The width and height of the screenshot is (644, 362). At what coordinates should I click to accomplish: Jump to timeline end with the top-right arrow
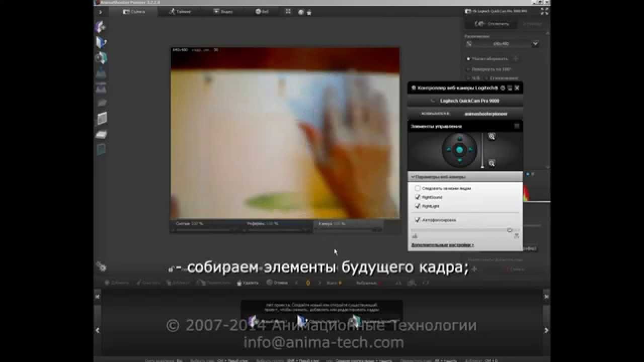[x=546, y=297]
